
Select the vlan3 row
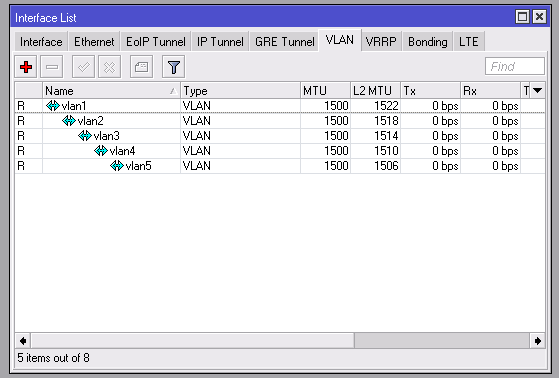pos(280,136)
